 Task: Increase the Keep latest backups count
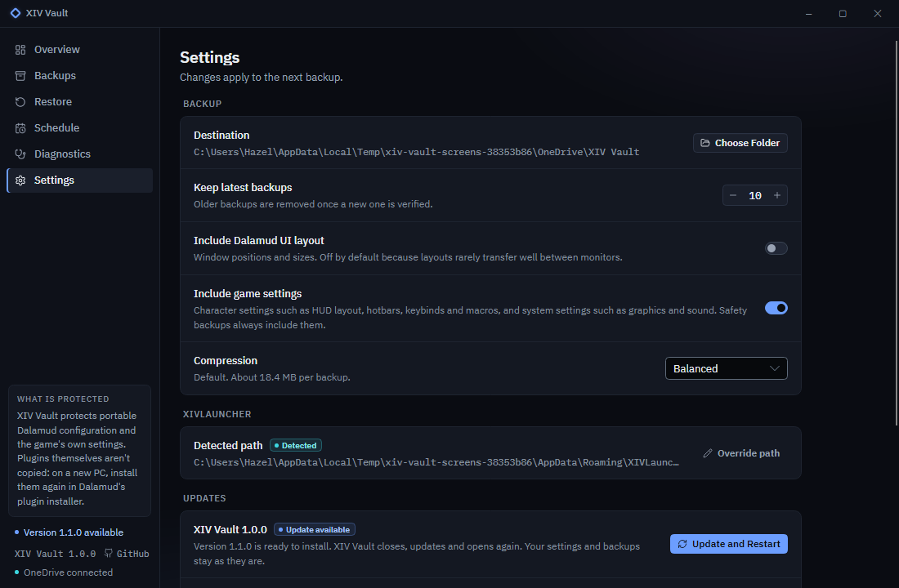click(777, 195)
